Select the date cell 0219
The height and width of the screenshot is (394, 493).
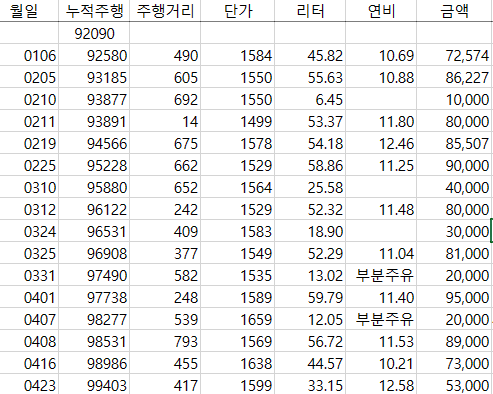(29, 143)
